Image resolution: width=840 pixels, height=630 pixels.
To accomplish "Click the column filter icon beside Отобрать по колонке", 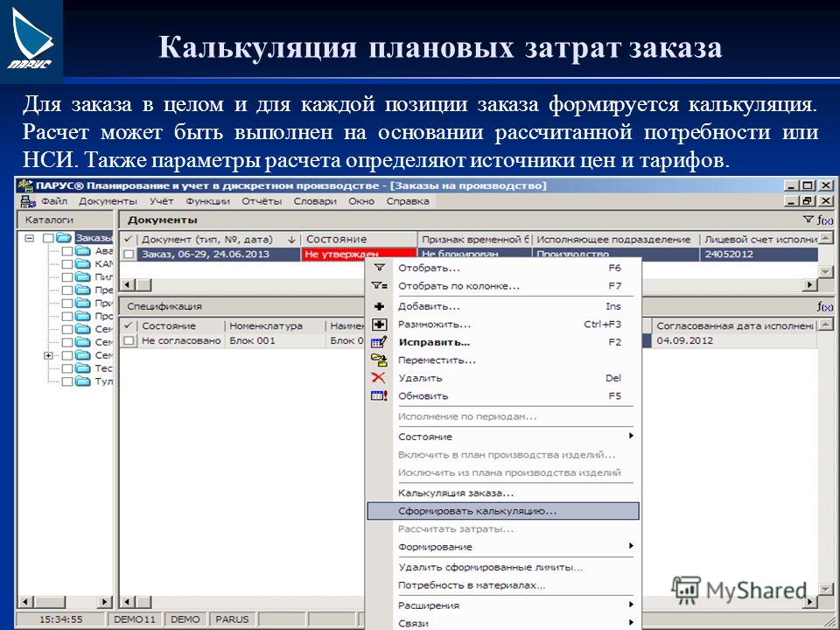I will point(379,285).
